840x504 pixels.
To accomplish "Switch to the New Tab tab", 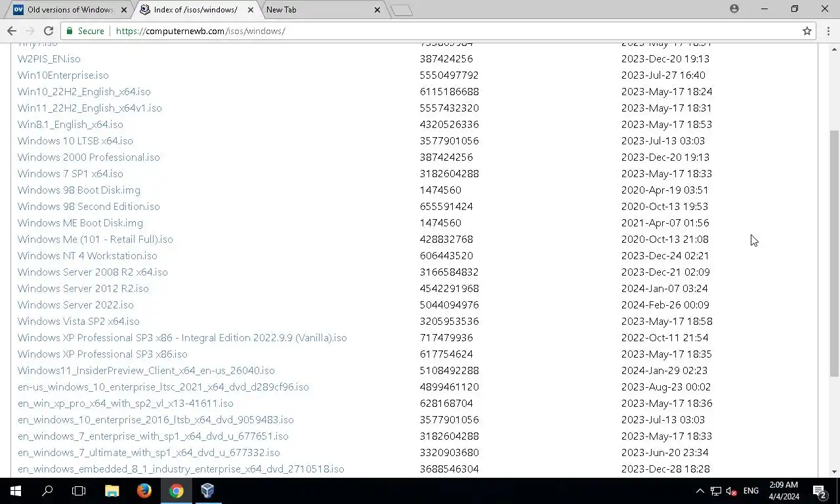I will (x=322, y=10).
